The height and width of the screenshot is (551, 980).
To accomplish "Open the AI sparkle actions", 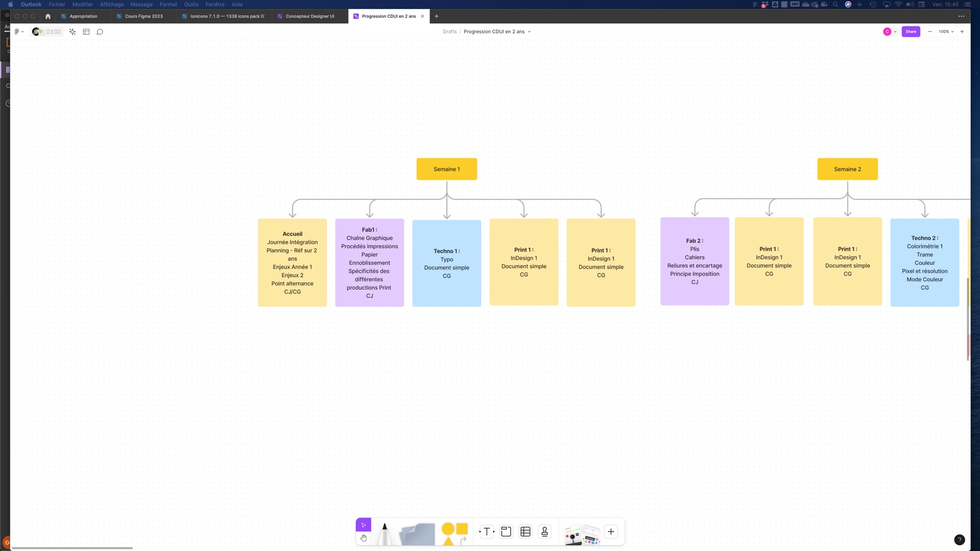I will coord(72,32).
